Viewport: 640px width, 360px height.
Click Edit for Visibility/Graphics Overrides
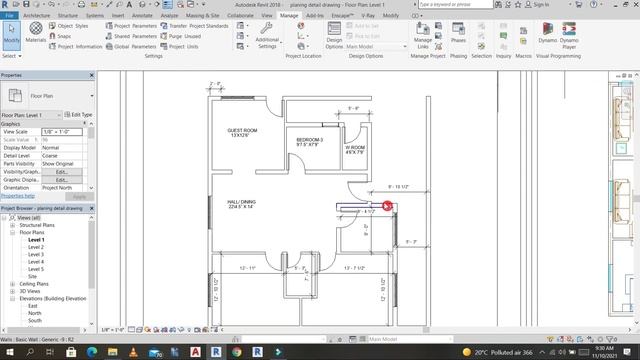[x=62, y=172]
